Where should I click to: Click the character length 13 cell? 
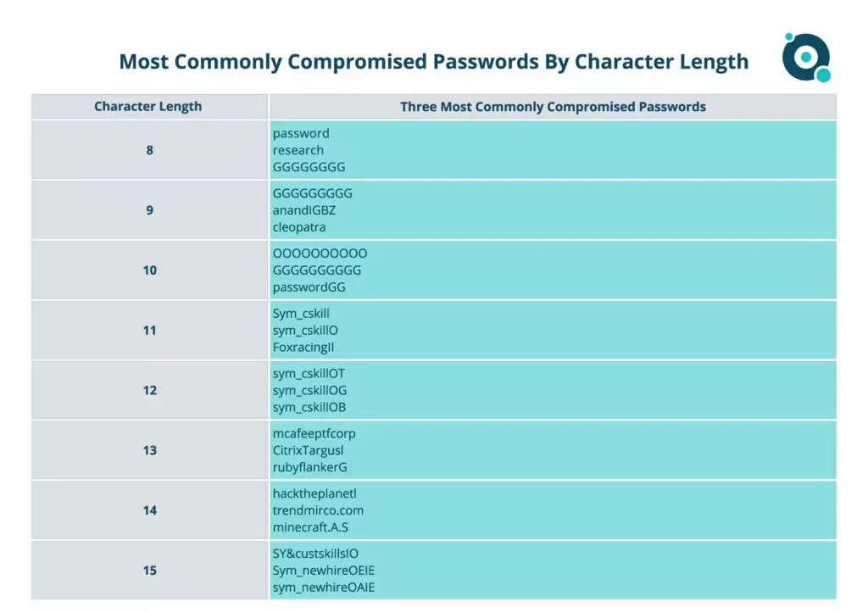coord(149,450)
